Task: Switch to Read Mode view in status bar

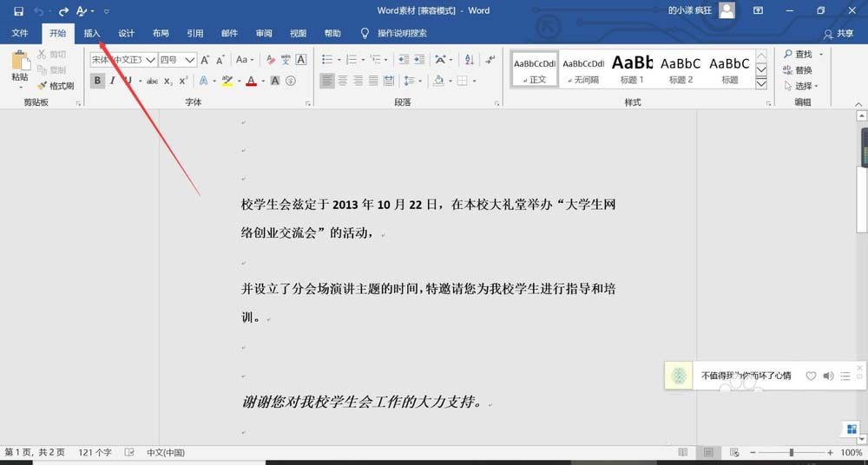Action: tap(684, 453)
